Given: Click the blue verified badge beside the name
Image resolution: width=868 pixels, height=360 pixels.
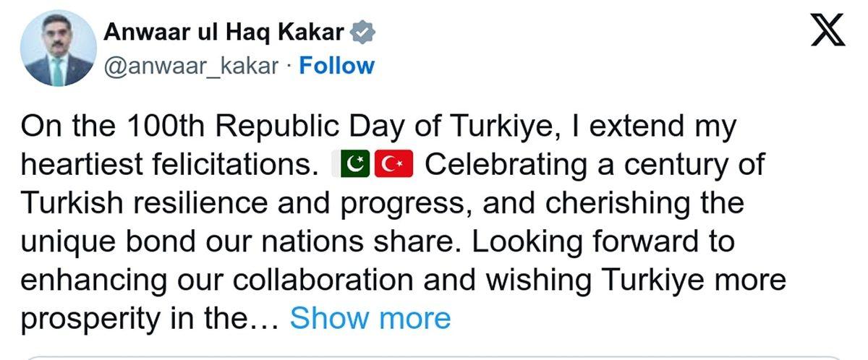Looking at the screenshot, I should coord(362,33).
